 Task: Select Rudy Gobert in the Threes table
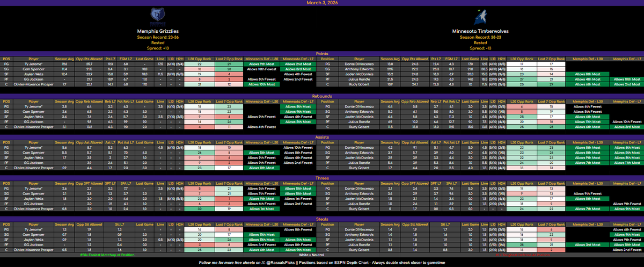click(360, 210)
